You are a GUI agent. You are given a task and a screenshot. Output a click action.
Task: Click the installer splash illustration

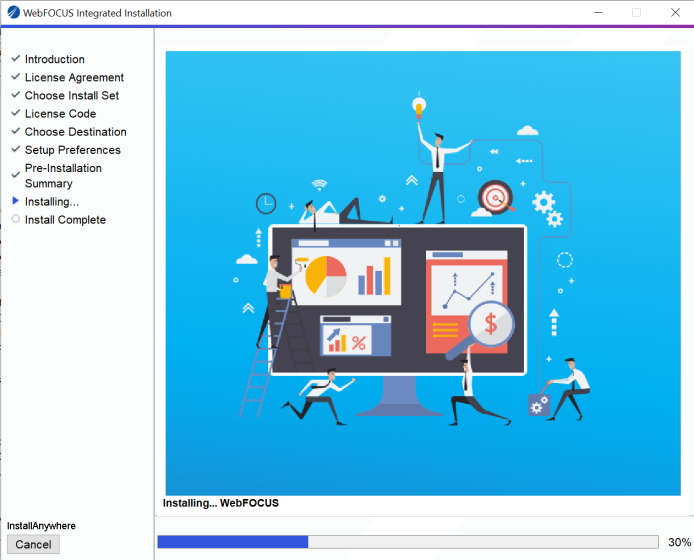(x=423, y=273)
